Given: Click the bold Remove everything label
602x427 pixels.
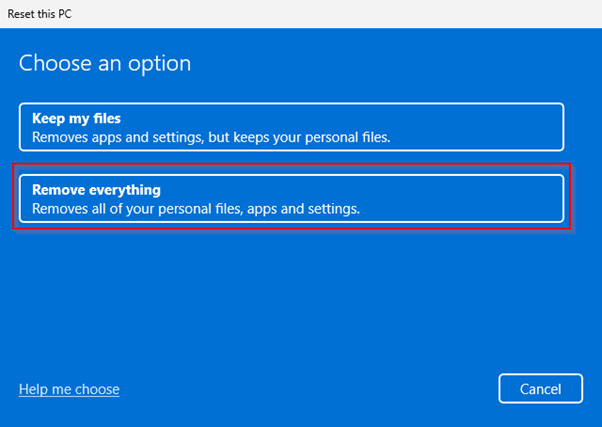Looking at the screenshot, I should tap(96, 190).
